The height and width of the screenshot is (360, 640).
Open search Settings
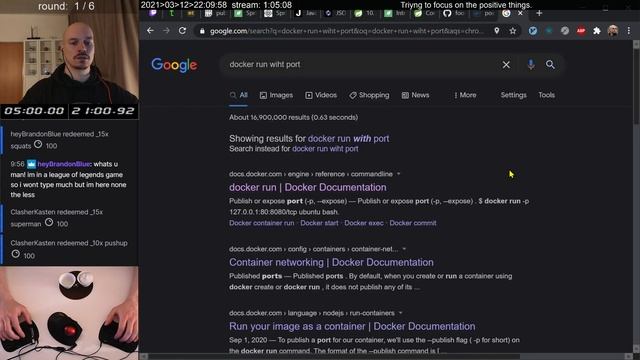pyautogui.click(x=513, y=95)
